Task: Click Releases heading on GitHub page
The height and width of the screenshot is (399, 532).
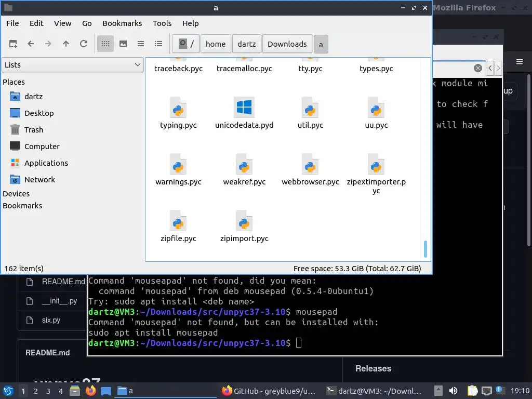Action: coord(373,368)
